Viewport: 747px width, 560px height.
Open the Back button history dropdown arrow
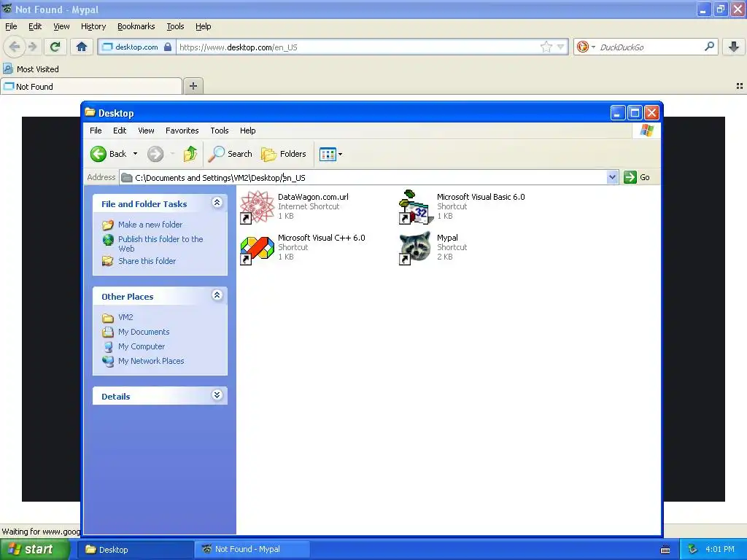pos(135,154)
